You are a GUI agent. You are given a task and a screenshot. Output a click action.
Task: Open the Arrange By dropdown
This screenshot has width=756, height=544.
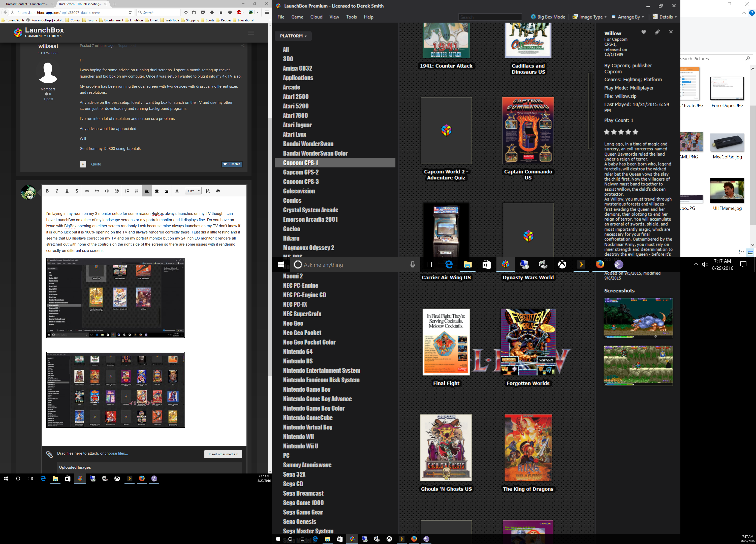628,17
